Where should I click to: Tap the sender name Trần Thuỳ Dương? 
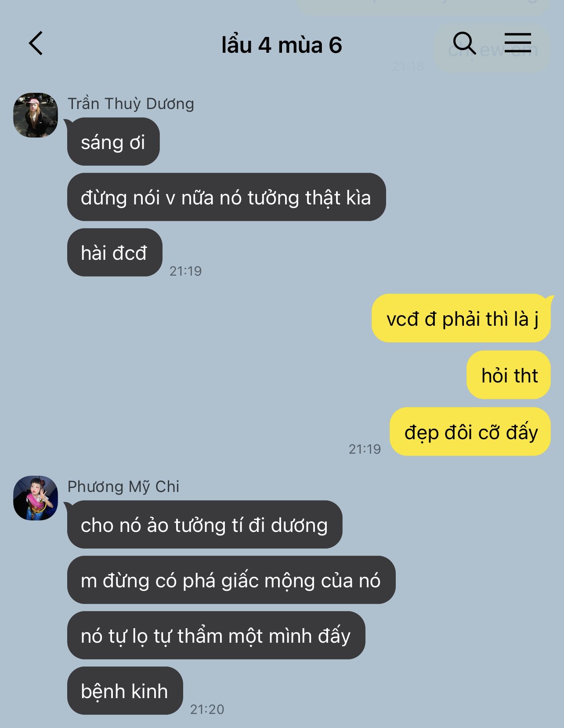tap(131, 104)
